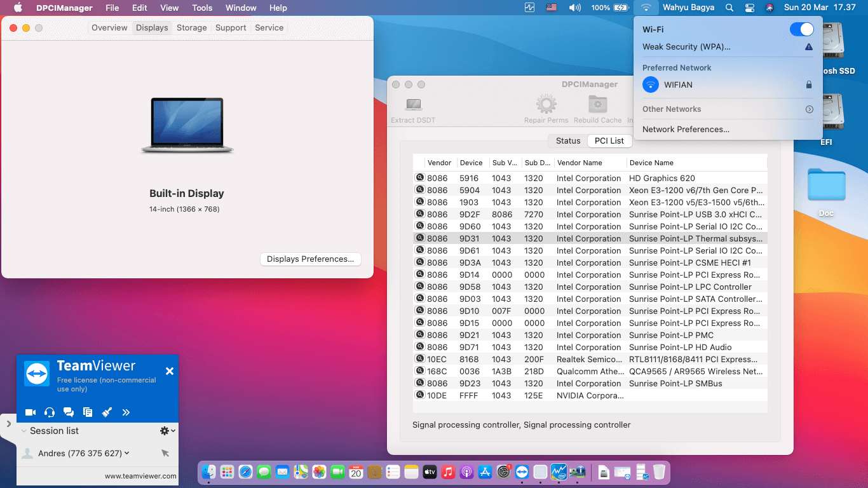The image size is (868, 488).
Task: Select the WIFIAN preferred network
Action: 728,85
